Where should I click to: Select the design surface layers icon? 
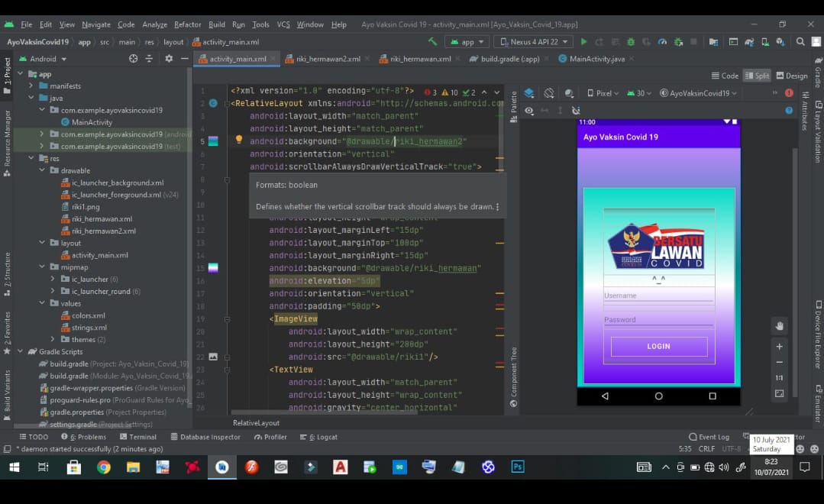point(529,93)
